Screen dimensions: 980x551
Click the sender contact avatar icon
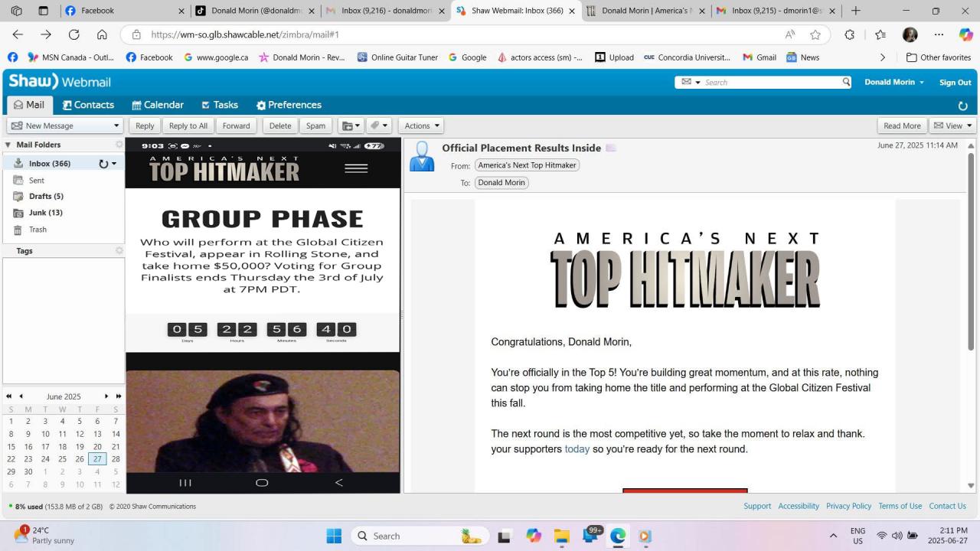(422, 156)
